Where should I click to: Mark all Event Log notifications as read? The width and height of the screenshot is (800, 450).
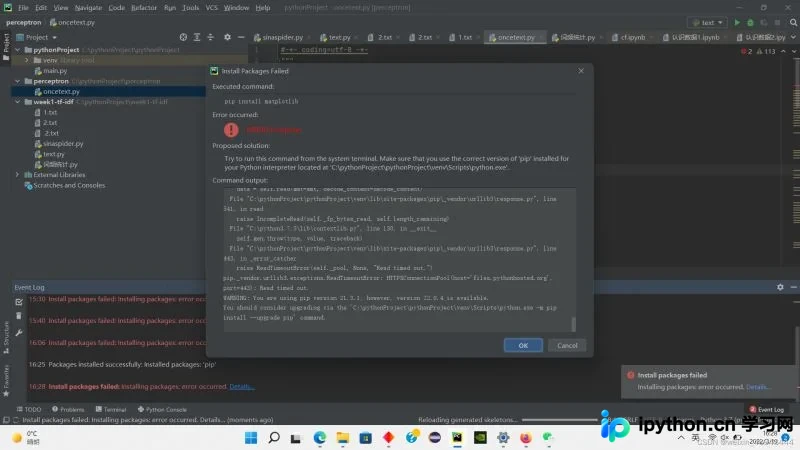[19, 302]
